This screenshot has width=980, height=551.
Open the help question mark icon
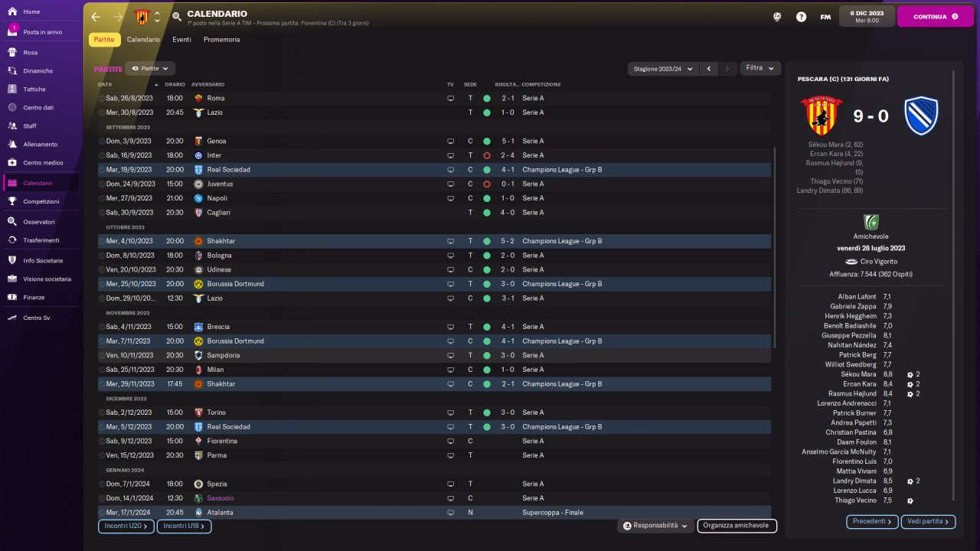pos(801,17)
